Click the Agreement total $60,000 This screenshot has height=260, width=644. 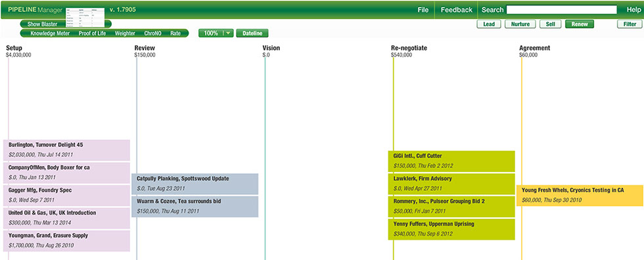tap(528, 55)
